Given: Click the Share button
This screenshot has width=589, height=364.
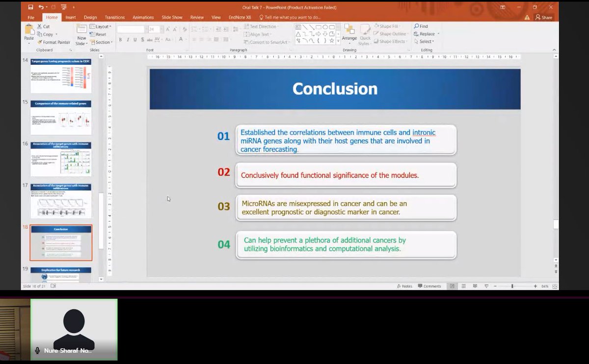Looking at the screenshot, I should point(544,17).
